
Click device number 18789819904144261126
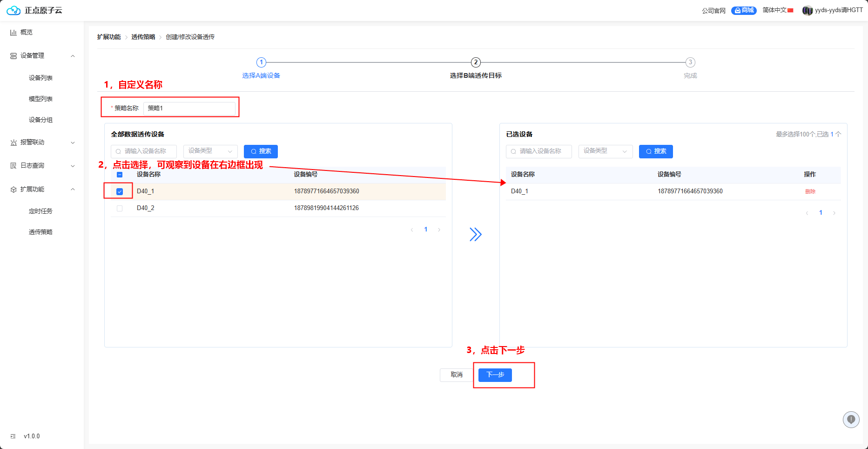click(326, 208)
